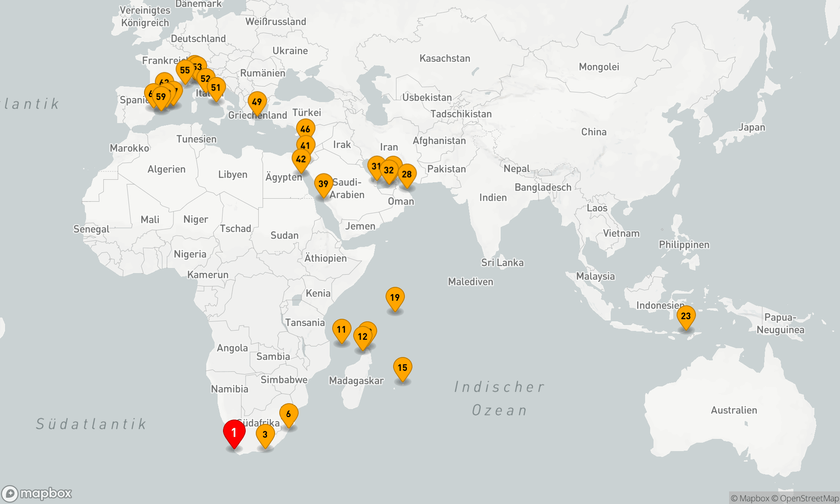The width and height of the screenshot is (840, 504).
Task: Select map marker number 3
Action: point(265,434)
